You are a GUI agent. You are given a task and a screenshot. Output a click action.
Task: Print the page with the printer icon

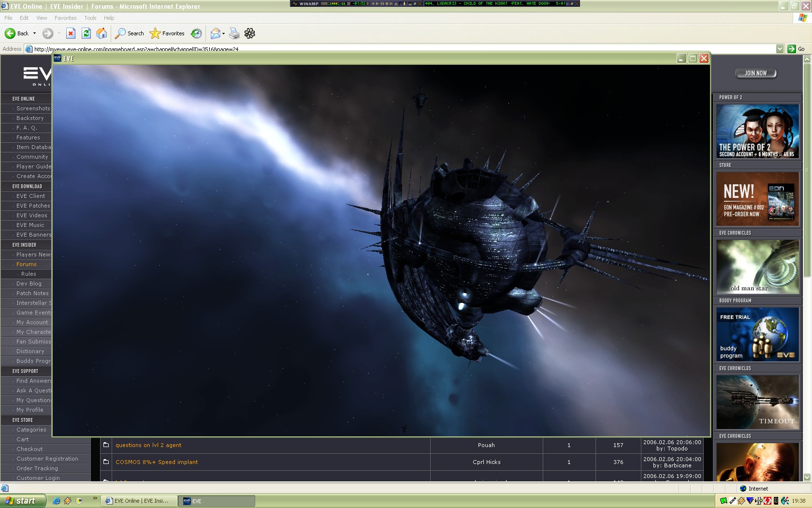[x=234, y=33]
